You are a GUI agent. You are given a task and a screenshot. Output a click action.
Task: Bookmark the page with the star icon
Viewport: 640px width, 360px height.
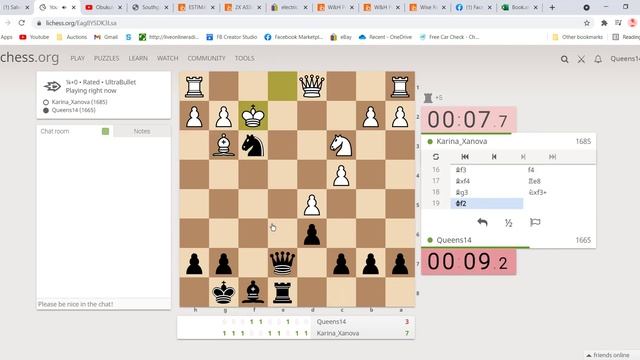coord(587,23)
